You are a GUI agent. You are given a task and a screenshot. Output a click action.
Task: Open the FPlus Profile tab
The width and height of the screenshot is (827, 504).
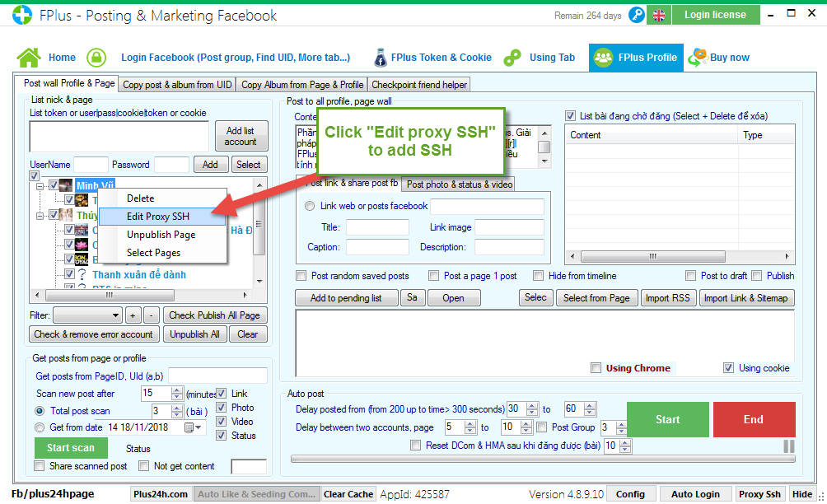[636, 58]
